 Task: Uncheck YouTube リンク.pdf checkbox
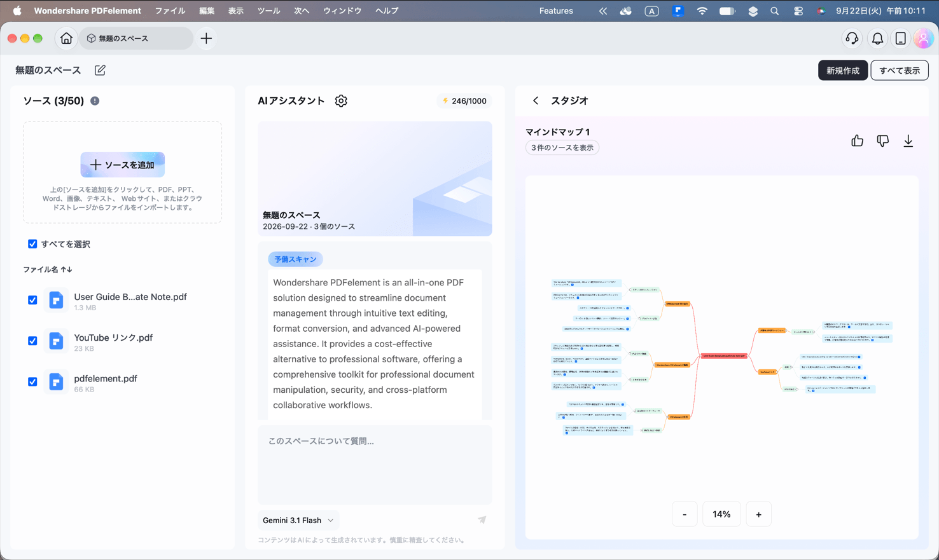coord(32,341)
